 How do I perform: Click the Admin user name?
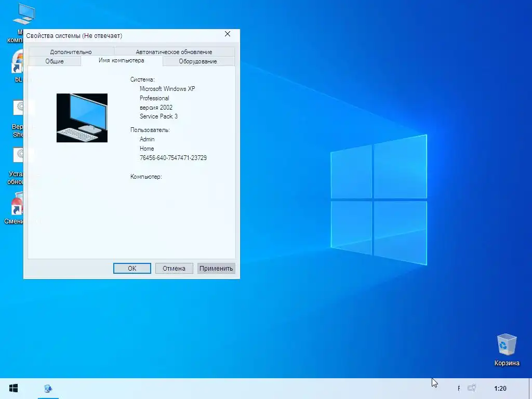tap(147, 139)
